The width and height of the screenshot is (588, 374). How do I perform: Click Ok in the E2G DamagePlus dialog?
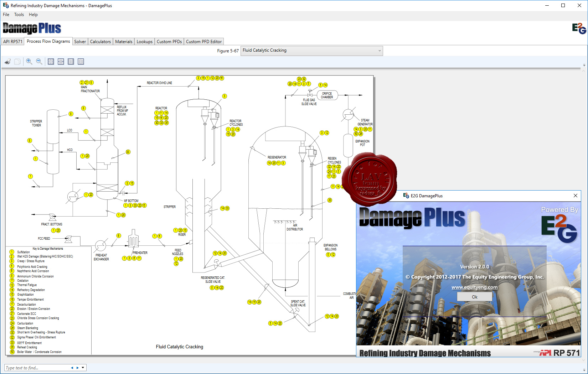(475, 297)
